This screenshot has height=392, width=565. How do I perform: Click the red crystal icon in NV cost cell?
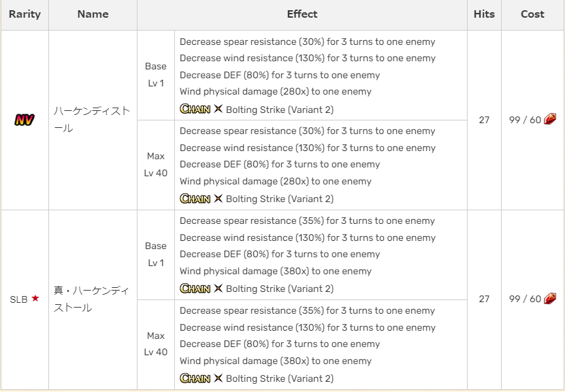click(550, 120)
